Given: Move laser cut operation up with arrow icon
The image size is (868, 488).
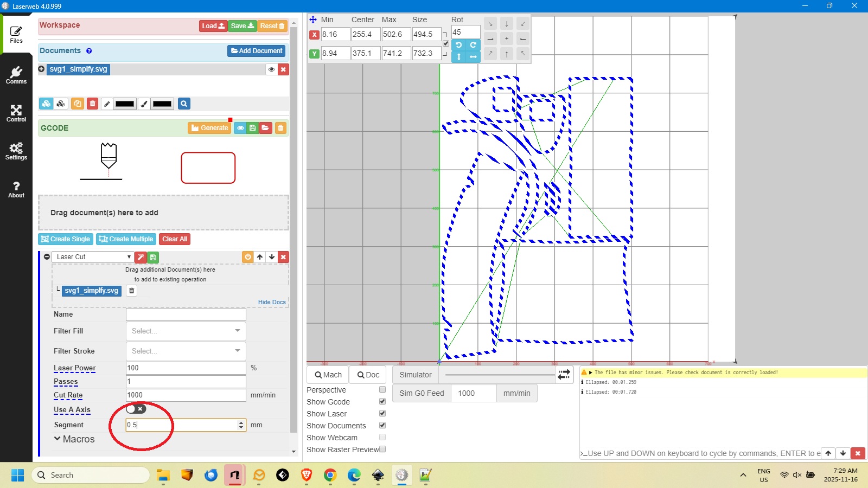Looking at the screenshot, I should (x=260, y=257).
